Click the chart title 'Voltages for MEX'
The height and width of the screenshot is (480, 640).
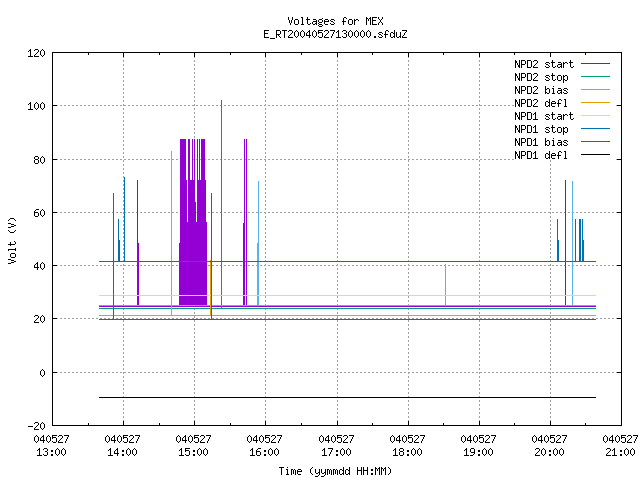coord(335,21)
